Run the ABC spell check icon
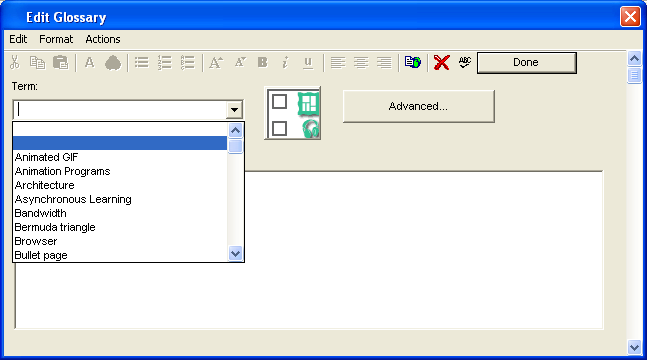647x360 pixels. [465, 62]
